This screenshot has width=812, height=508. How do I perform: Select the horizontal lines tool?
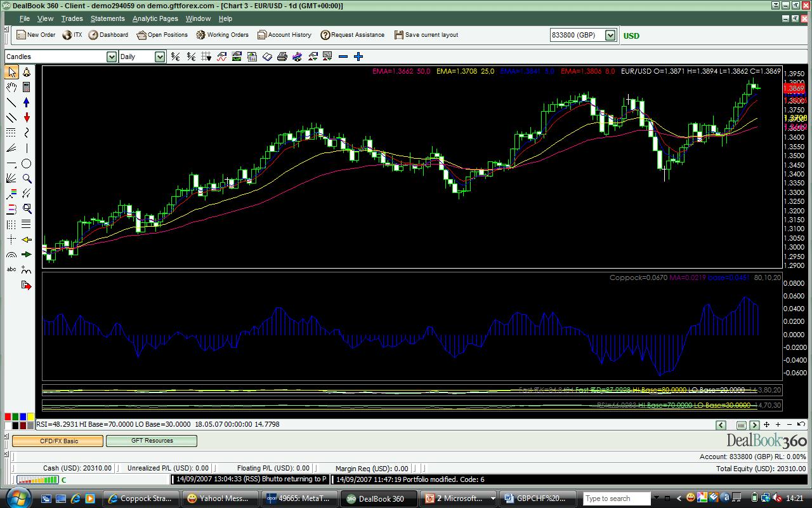pyautogui.click(x=27, y=224)
